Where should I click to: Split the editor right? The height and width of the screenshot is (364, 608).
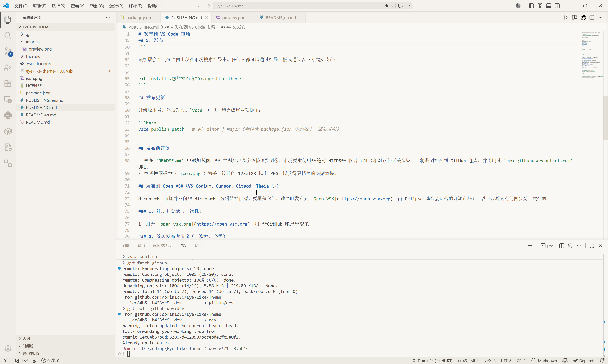click(x=592, y=17)
